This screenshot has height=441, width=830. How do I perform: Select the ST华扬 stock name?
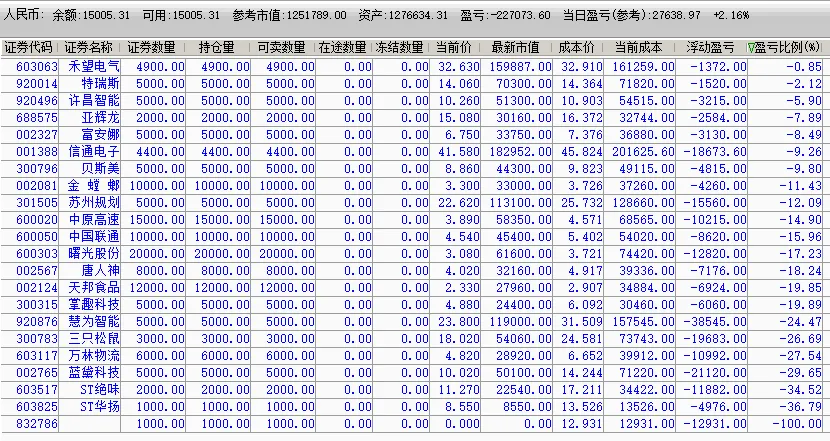point(100,407)
